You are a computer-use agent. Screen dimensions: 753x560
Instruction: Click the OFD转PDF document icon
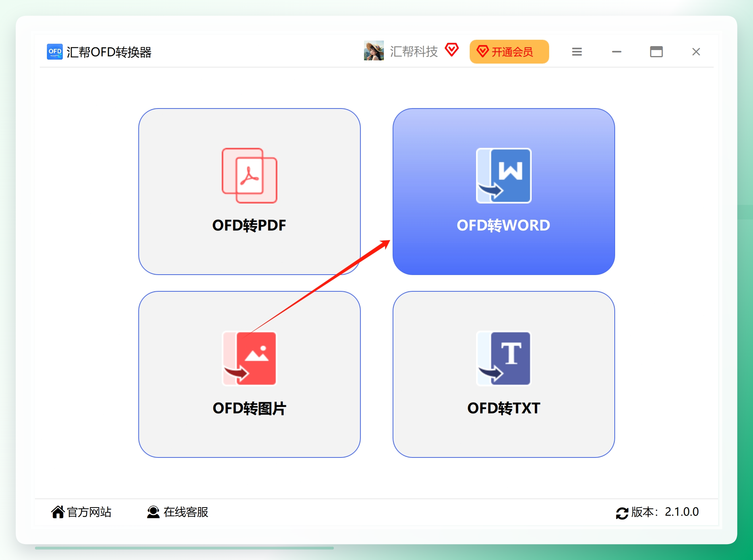(x=249, y=176)
